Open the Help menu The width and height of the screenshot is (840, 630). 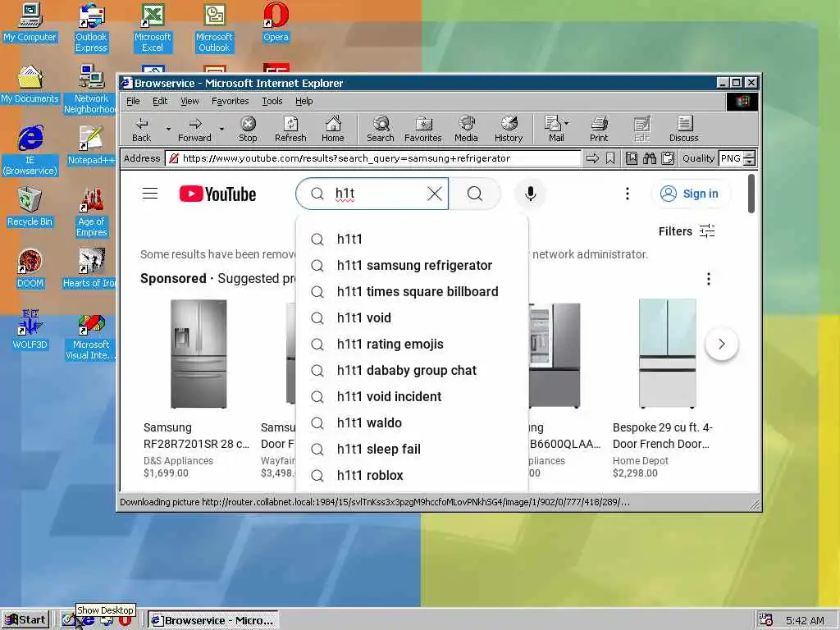coord(304,101)
